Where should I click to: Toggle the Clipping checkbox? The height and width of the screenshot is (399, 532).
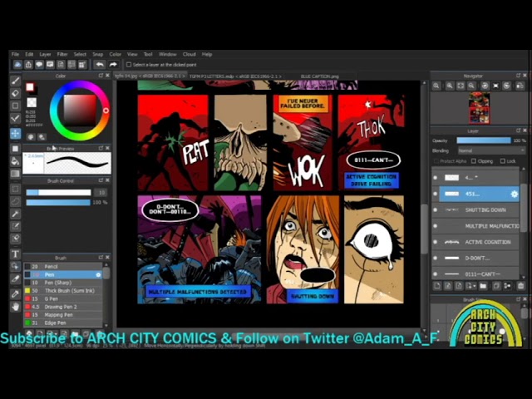click(x=474, y=161)
